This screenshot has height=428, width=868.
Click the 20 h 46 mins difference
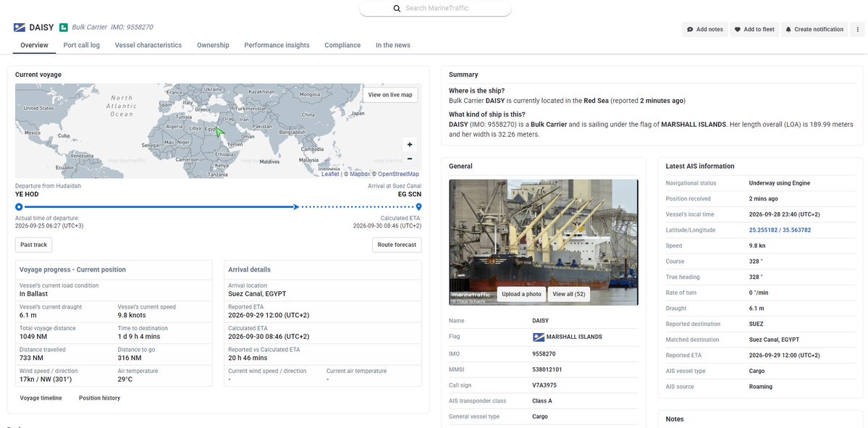coord(247,358)
